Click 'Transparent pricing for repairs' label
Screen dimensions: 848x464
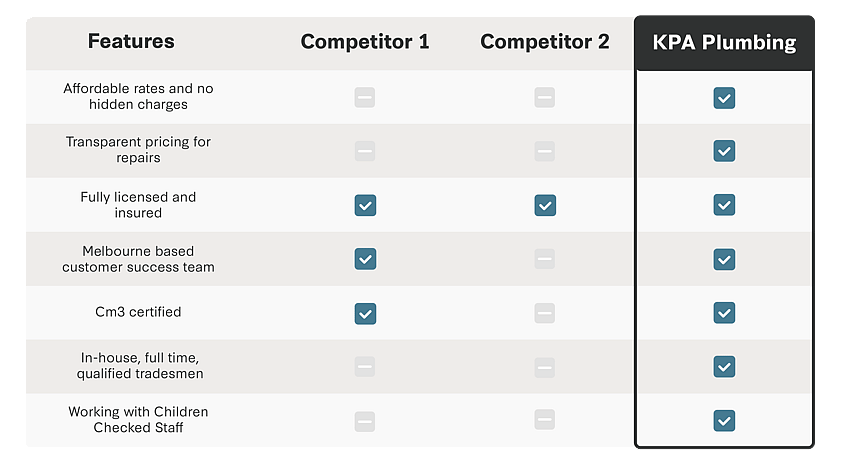(138, 150)
